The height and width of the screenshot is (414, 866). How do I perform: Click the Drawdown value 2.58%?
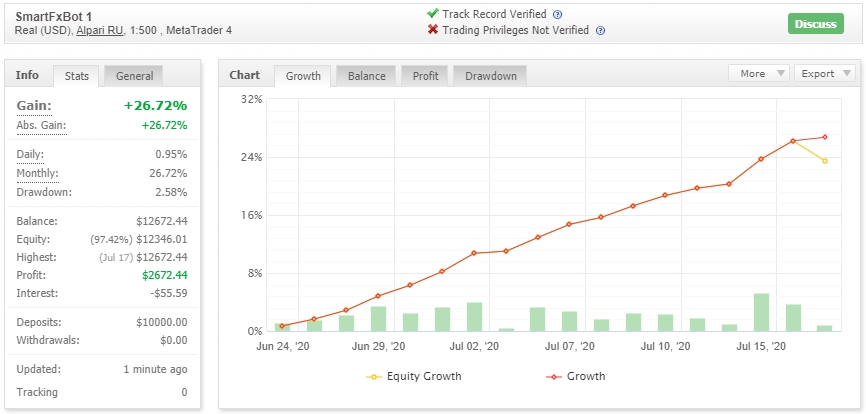[171, 193]
